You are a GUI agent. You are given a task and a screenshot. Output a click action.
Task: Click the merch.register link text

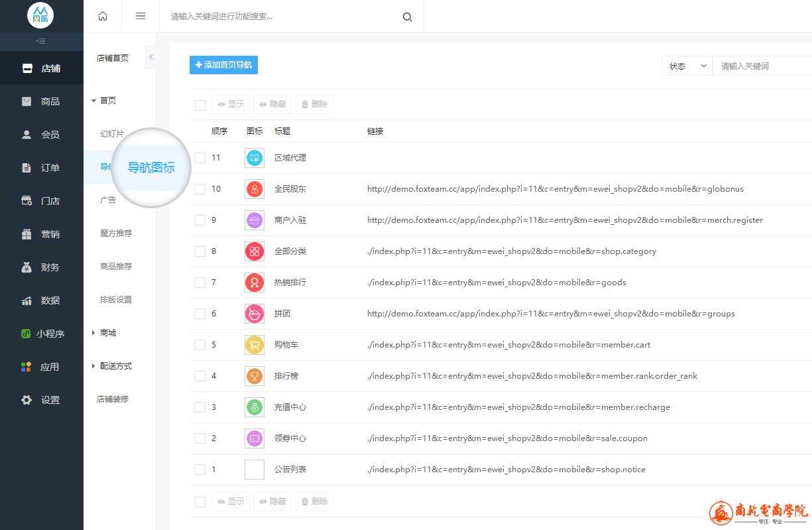(565, 220)
